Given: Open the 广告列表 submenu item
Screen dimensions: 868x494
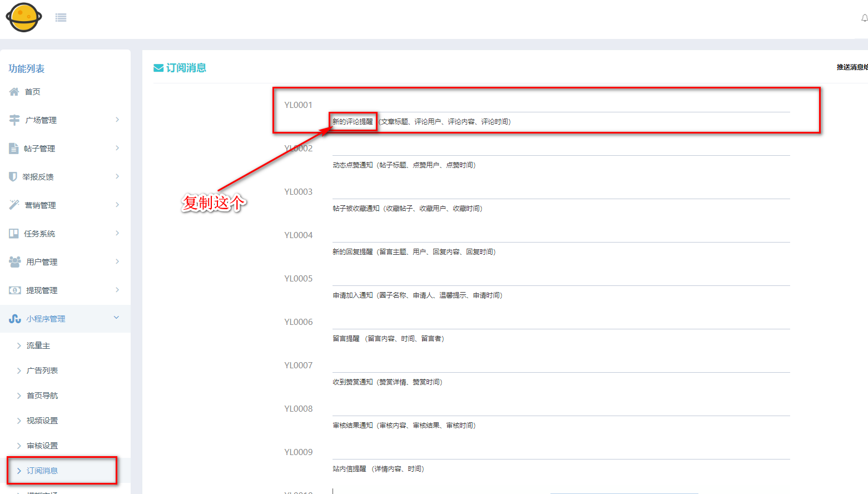Looking at the screenshot, I should pos(42,370).
